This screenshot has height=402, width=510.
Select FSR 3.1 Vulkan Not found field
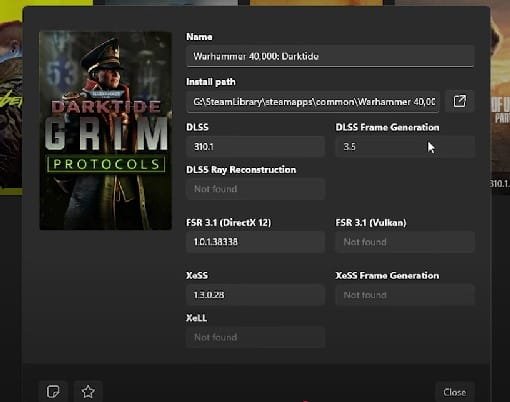tap(405, 242)
